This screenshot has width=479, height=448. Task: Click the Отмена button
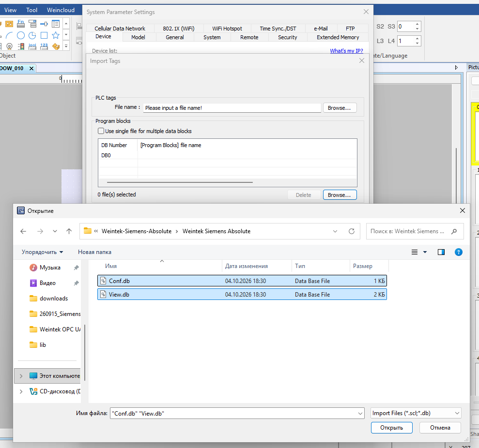click(x=440, y=428)
